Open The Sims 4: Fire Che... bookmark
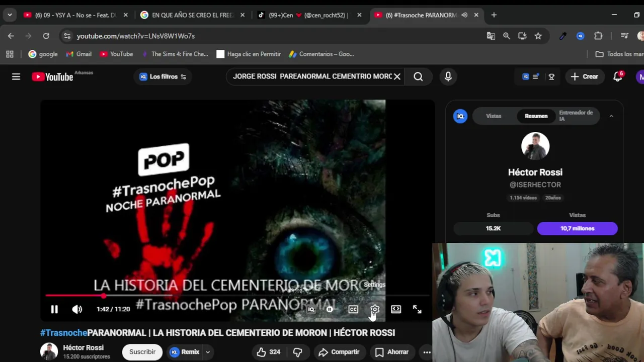The height and width of the screenshot is (362, 644). (x=175, y=54)
